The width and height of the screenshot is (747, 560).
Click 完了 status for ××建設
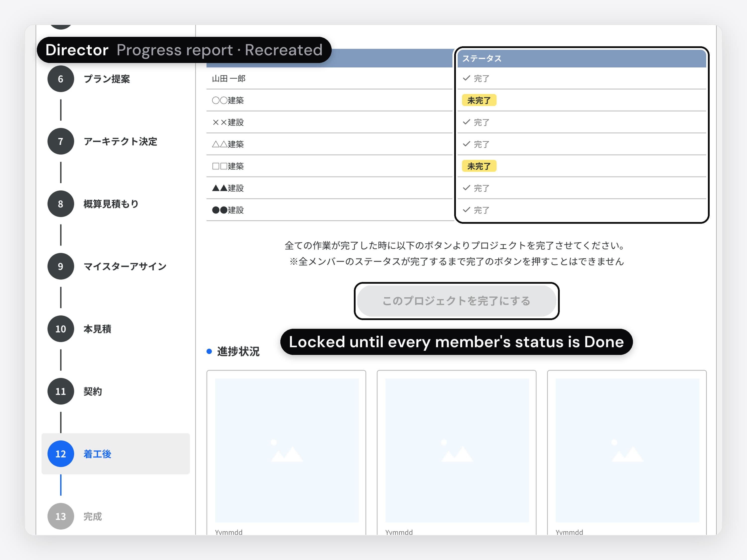click(476, 122)
